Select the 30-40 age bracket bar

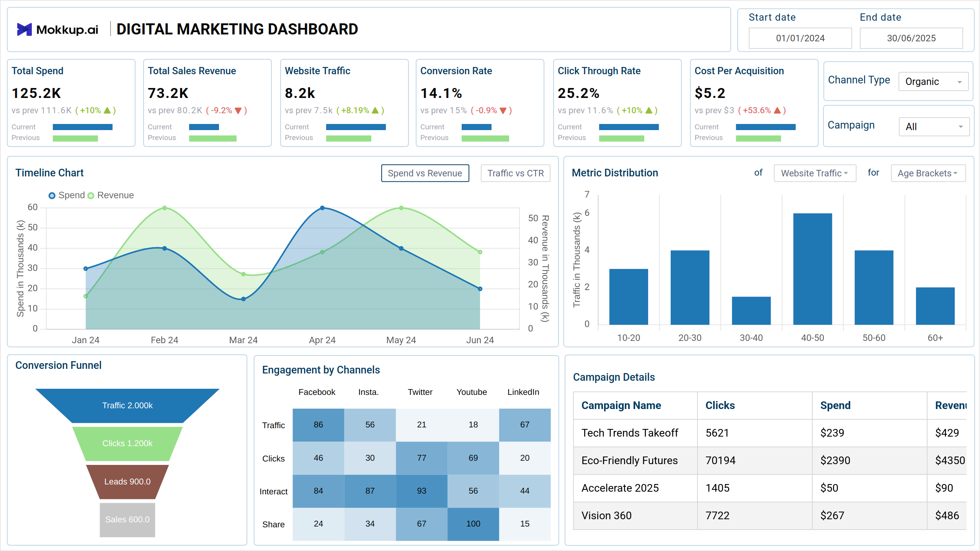tap(751, 311)
